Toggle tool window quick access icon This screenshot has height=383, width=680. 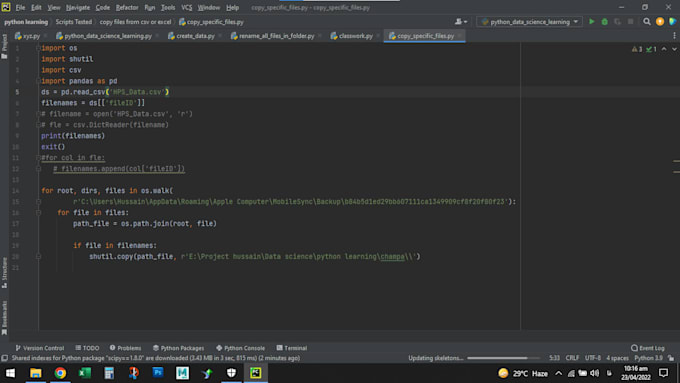[x=4, y=358]
